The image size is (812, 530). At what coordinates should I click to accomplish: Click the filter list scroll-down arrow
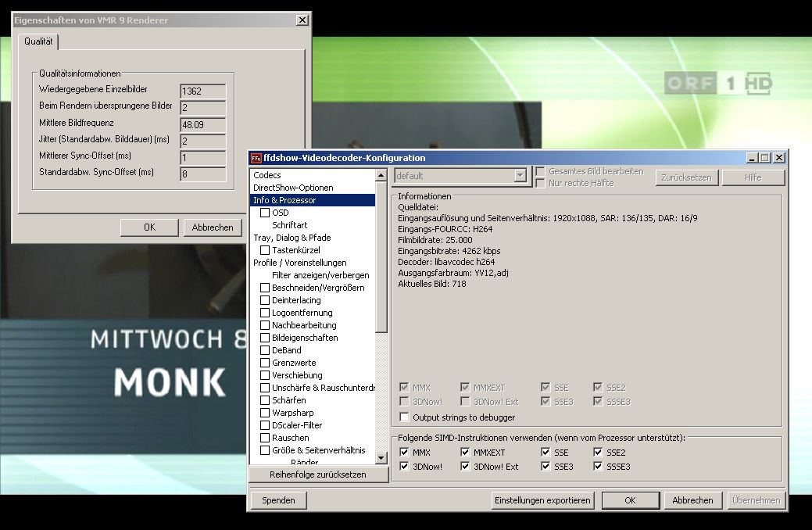coord(381,458)
